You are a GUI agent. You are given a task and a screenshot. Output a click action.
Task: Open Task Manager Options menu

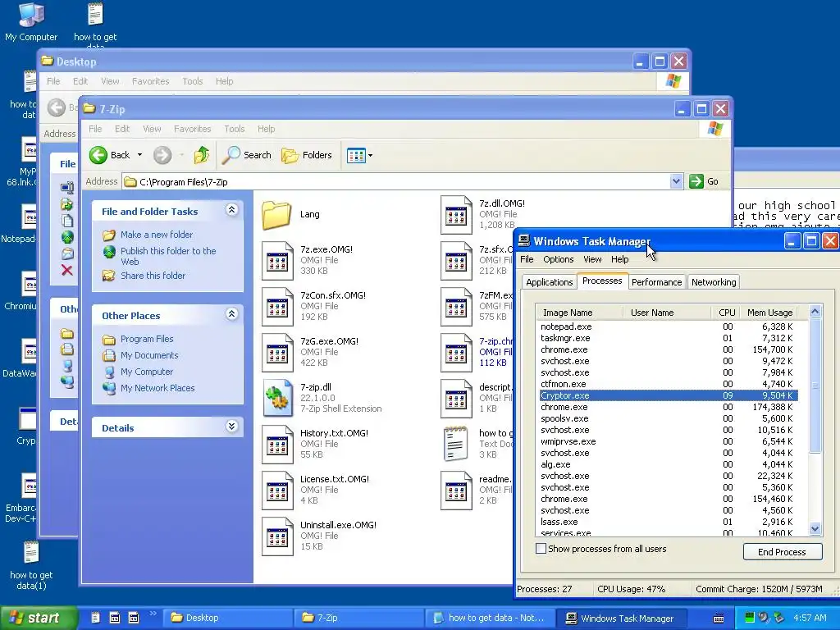pyautogui.click(x=558, y=259)
